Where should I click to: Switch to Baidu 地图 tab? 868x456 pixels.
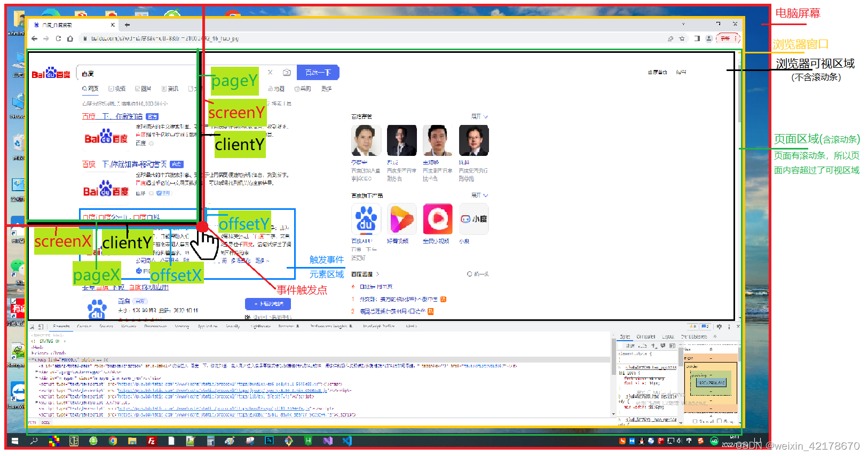[276, 89]
